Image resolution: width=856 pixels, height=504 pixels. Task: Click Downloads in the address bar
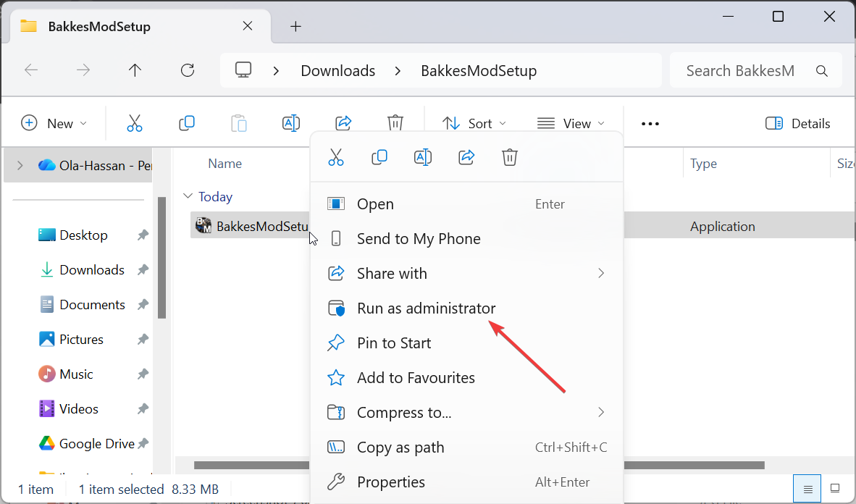(338, 70)
